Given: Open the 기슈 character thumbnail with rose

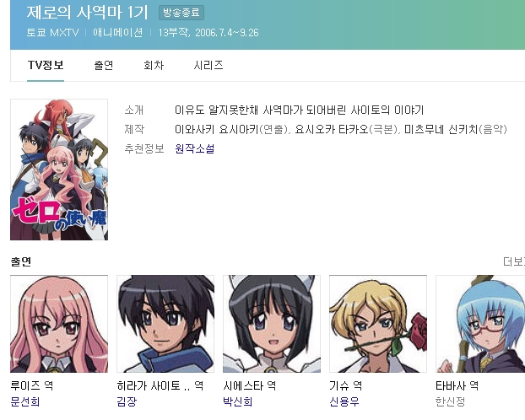Looking at the screenshot, I should tap(378, 324).
